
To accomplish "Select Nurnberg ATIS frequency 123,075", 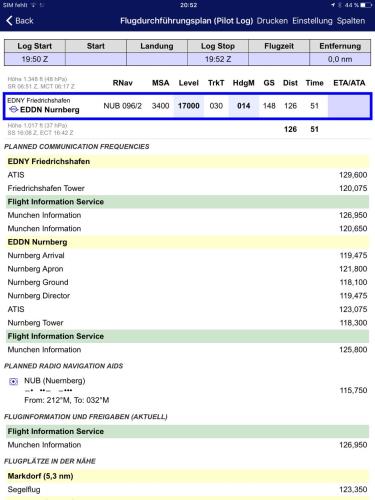I will [187, 309].
